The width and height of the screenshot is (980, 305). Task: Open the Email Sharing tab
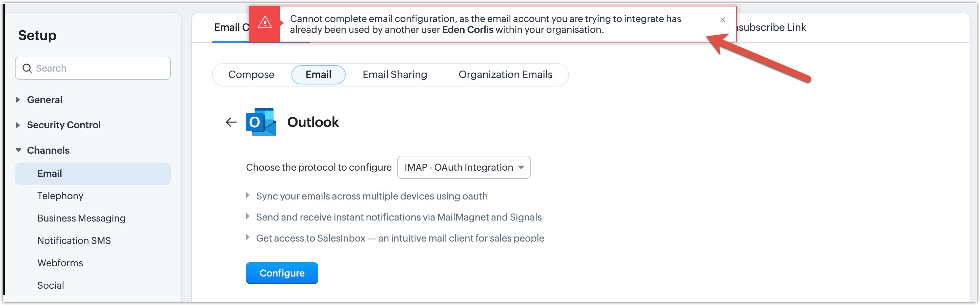click(394, 75)
